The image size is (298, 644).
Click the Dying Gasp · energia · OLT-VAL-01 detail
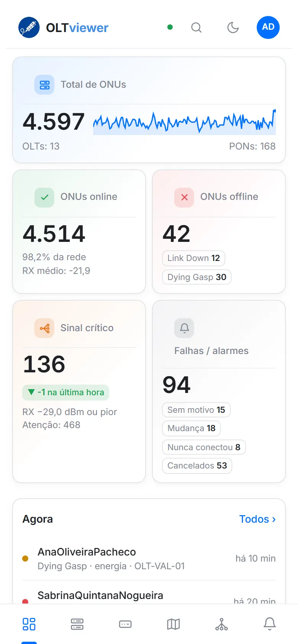(x=111, y=566)
